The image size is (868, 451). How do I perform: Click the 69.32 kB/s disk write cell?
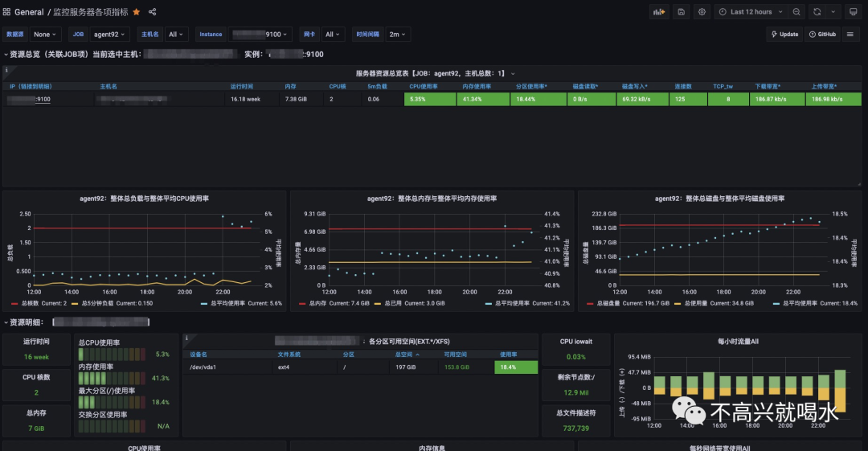pos(643,99)
